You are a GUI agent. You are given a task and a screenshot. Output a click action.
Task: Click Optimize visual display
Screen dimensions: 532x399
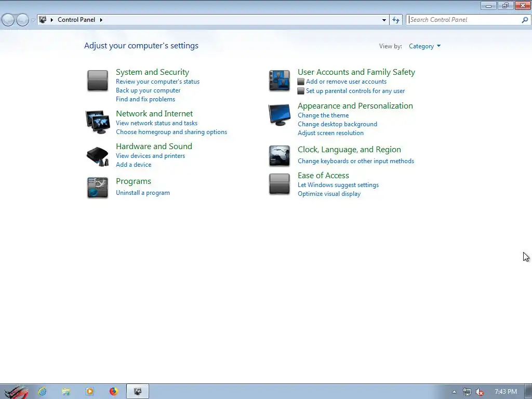329,194
